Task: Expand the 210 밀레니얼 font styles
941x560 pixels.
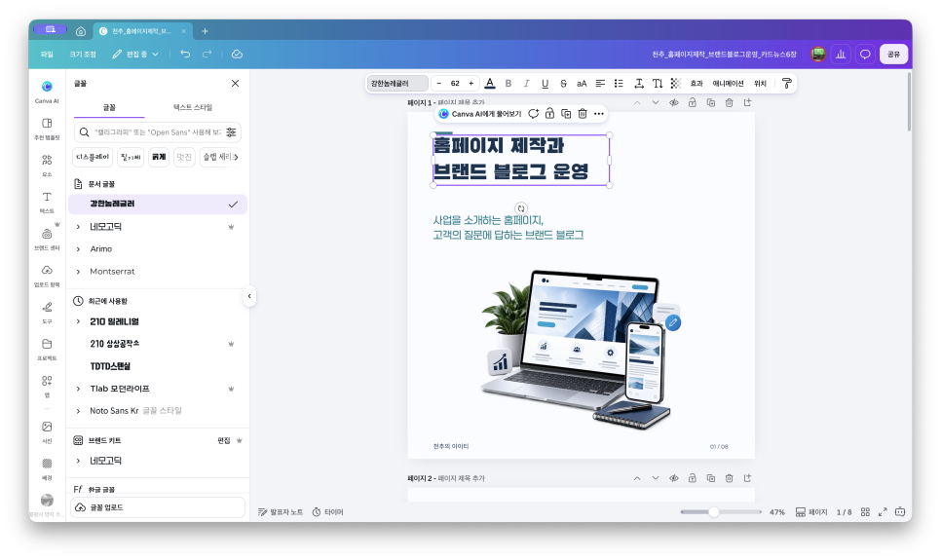Action: [78, 321]
